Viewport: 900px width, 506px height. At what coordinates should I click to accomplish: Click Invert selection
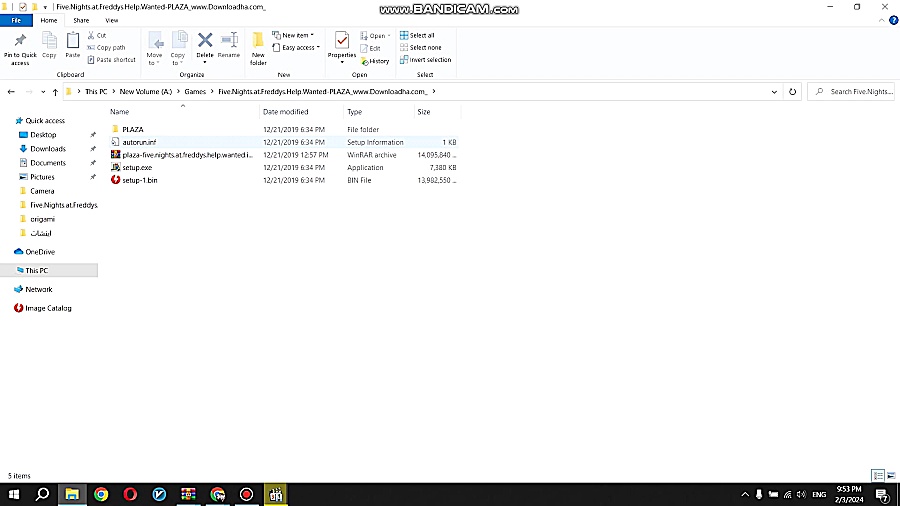(x=425, y=60)
